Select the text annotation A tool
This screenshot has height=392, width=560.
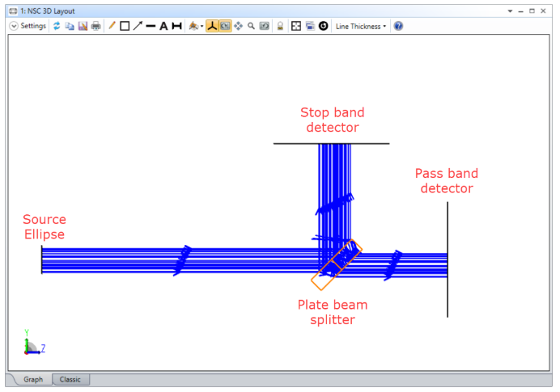click(x=163, y=26)
